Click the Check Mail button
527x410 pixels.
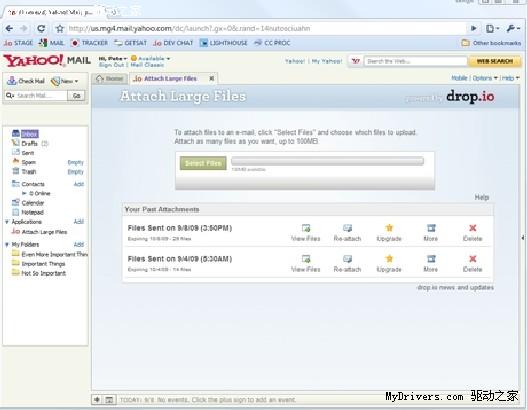point(26,81)
